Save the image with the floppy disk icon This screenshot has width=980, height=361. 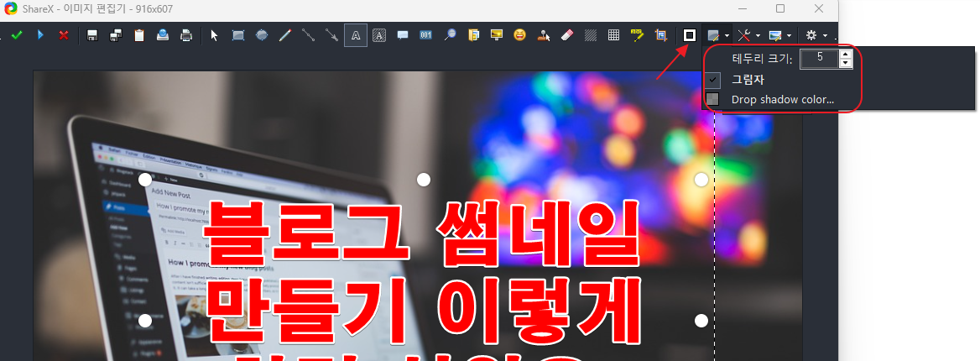tap(92, 35)
